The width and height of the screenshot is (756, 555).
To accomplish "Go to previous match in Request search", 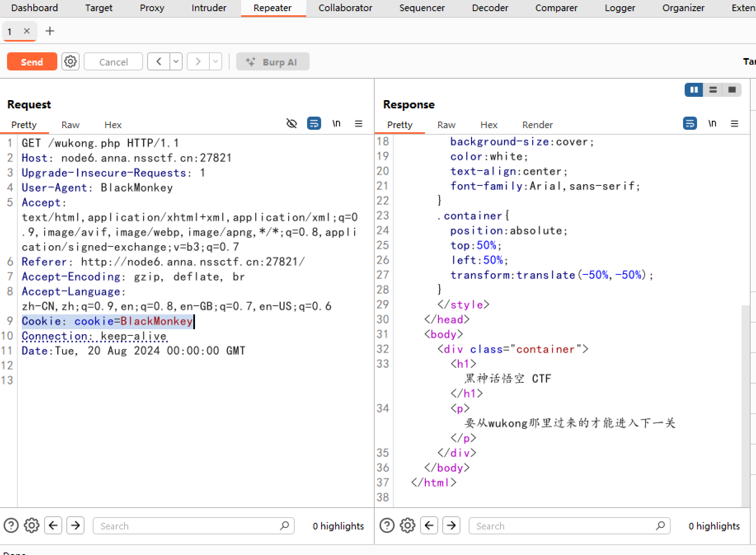I will (53, 526).
